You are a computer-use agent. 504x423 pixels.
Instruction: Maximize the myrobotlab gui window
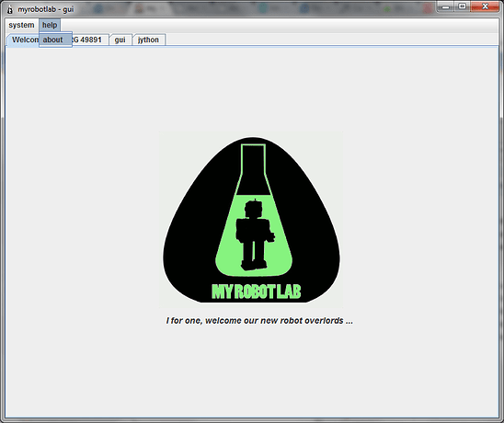[463, 6]
